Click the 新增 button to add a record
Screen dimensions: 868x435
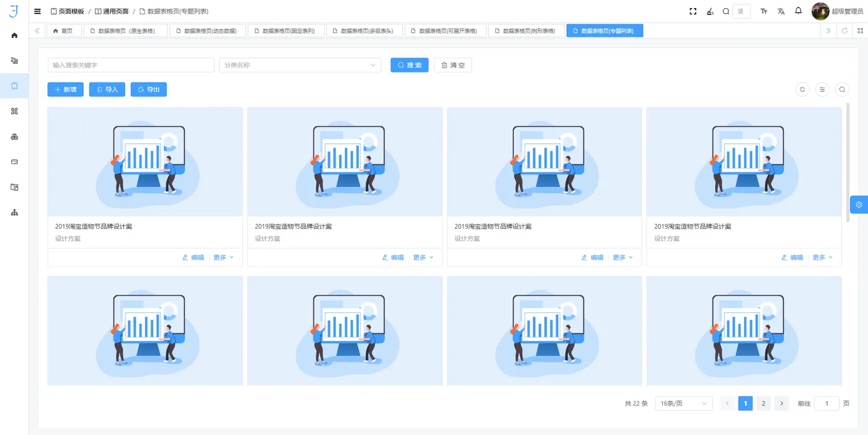coord(65,89)
